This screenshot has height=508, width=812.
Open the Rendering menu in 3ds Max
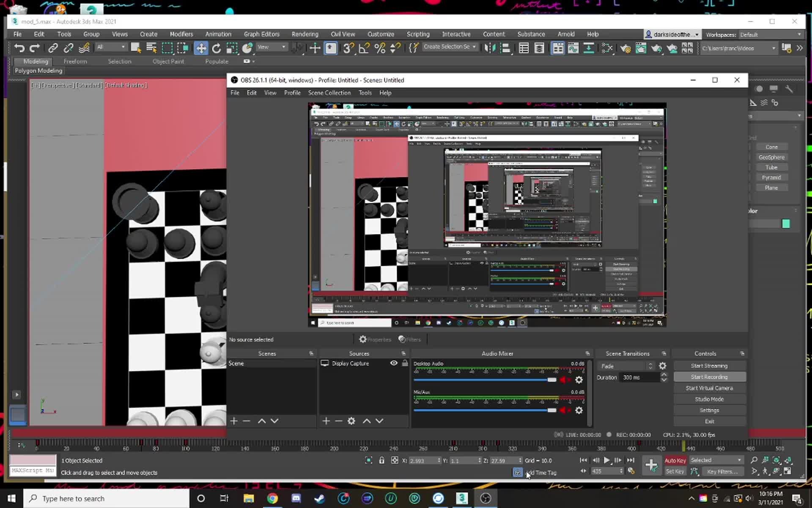(304, 34)
